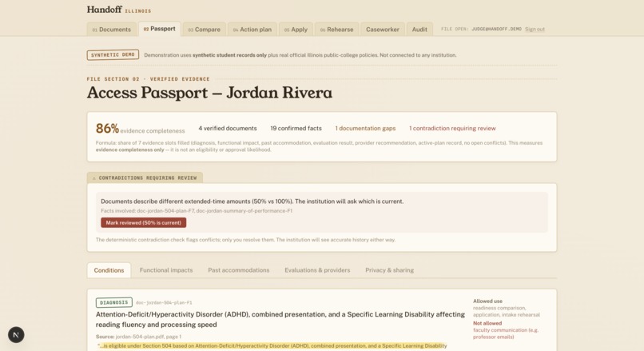644x351 pixels.
Task: Click the JUDGE@HANDOFF.DEMO file open label
Action: tap(496, 29)
